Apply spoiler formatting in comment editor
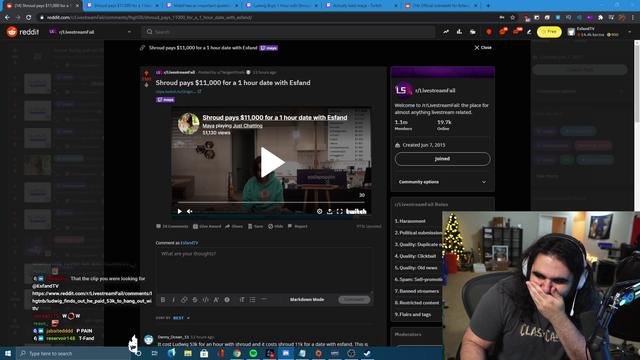Screen dimensions: 640x360 click(227, 300)
